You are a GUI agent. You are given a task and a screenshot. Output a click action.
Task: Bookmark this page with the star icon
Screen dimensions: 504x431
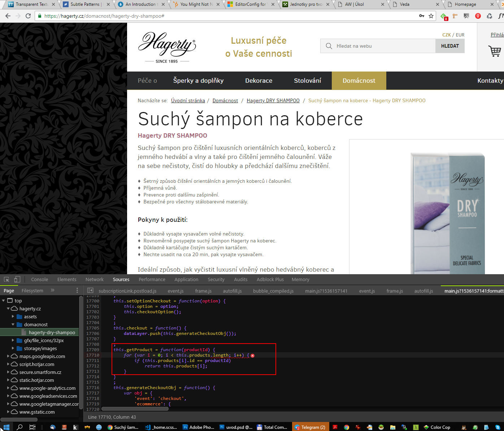431,16
